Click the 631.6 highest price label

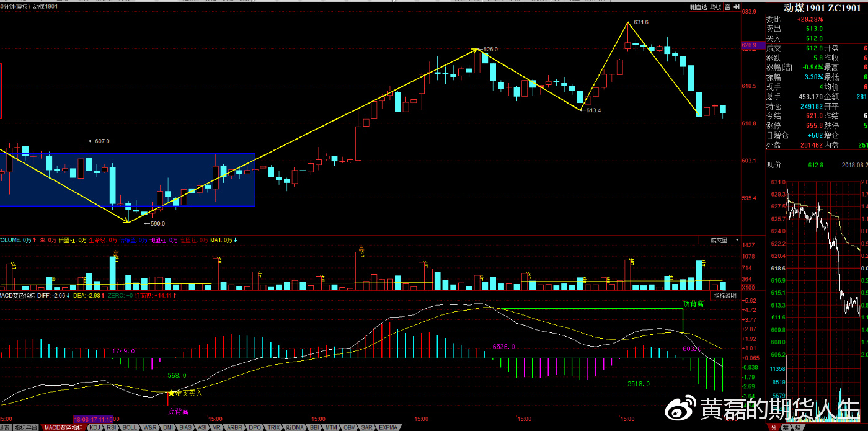640,22
